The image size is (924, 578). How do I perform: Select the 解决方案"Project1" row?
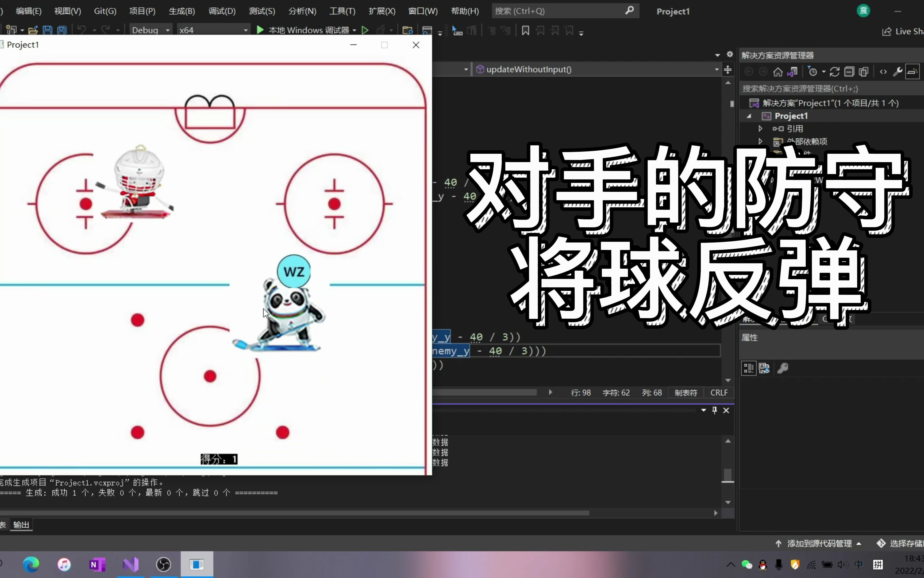pyautogui.click(x=831, y=103)
